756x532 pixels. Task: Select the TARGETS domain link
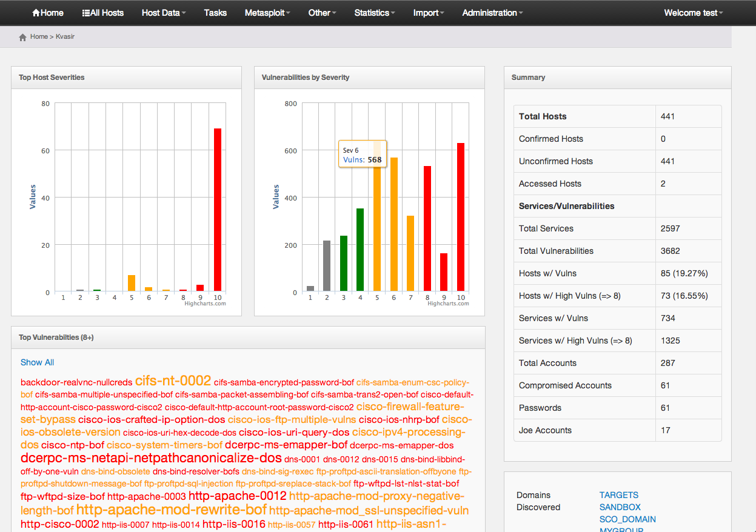coord(618,495)
